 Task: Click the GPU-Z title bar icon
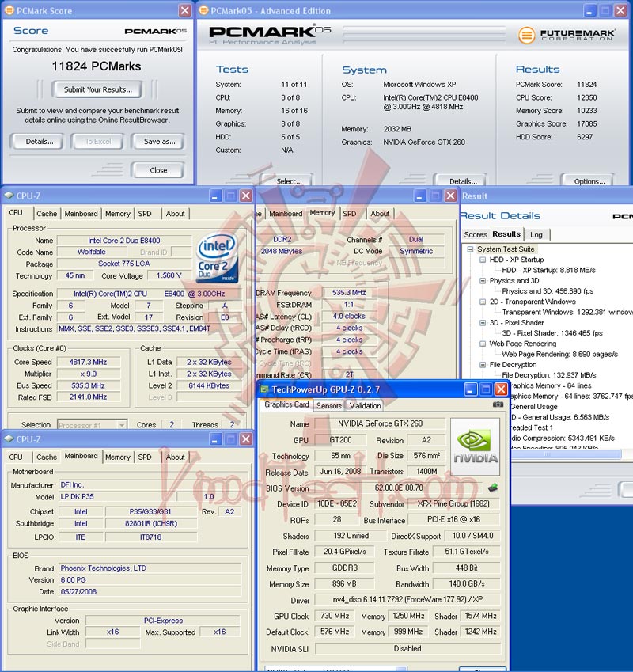(264, 389)
